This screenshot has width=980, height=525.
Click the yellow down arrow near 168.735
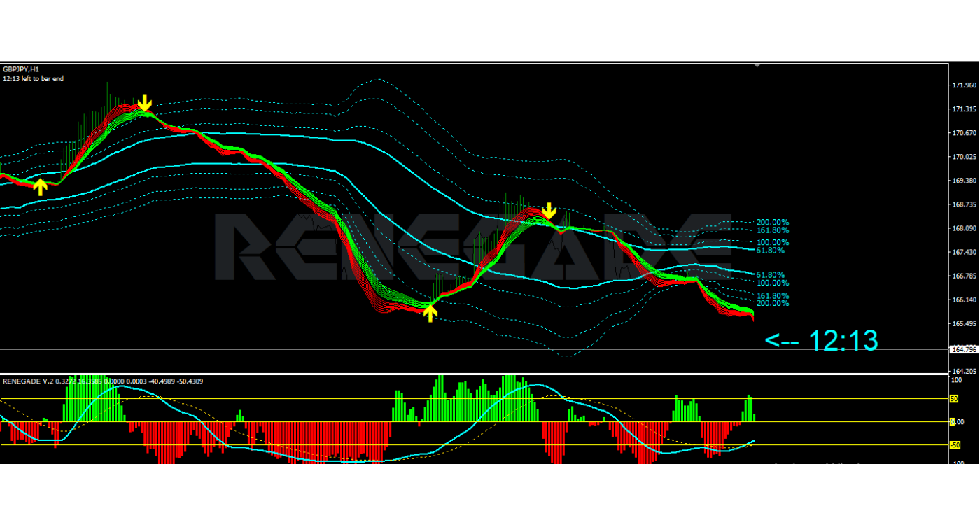pyautogui.click(x=549, y=211)
